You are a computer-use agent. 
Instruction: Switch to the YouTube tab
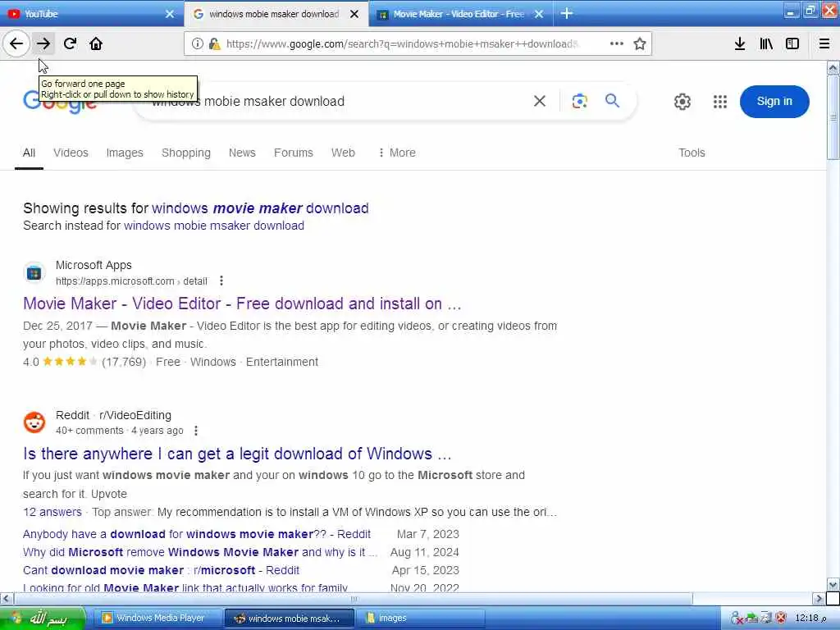point(92,14)
